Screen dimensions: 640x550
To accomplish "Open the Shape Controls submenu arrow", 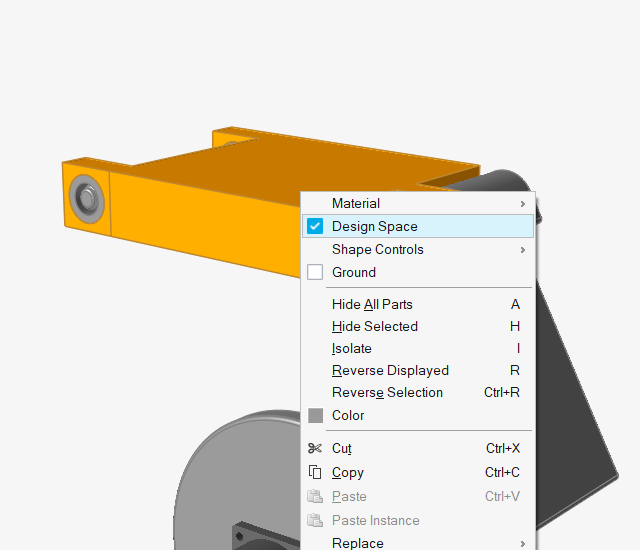I will [x=523, y=250].
